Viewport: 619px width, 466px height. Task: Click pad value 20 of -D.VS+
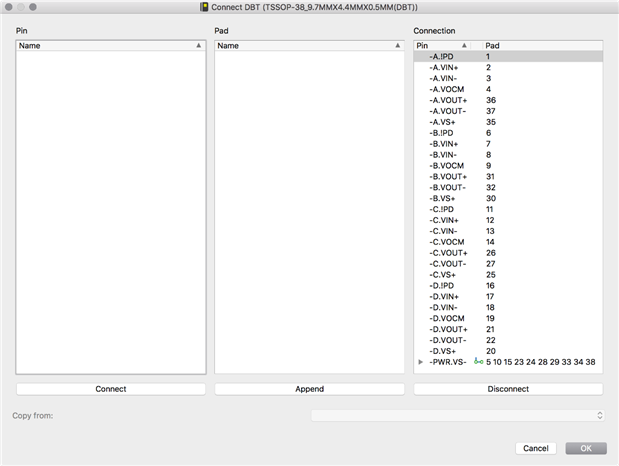coord(491,351)
